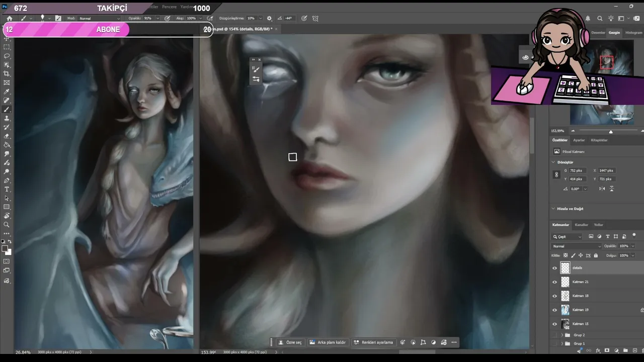Switch to the Yollar tab
Screen dimensions: 644x362
599,225
